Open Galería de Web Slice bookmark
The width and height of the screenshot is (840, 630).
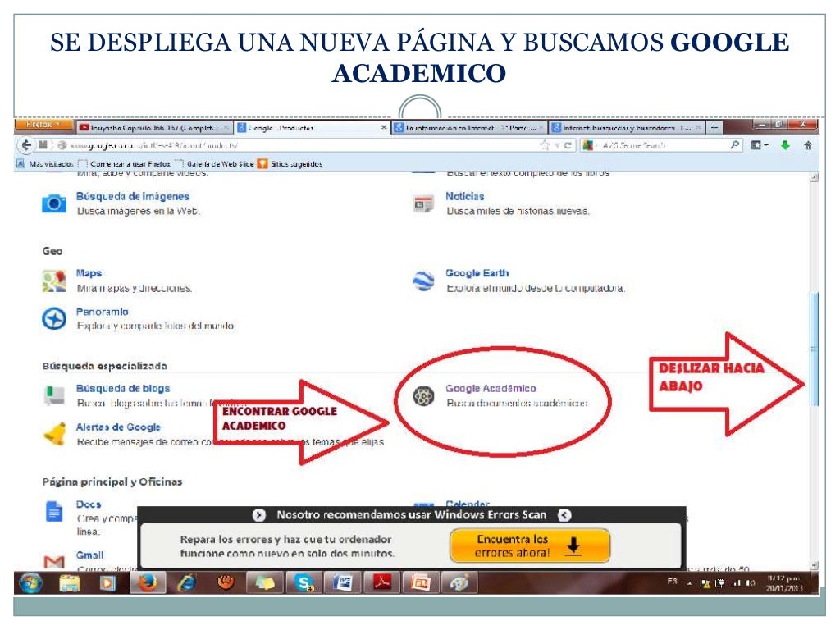(215, 164)
